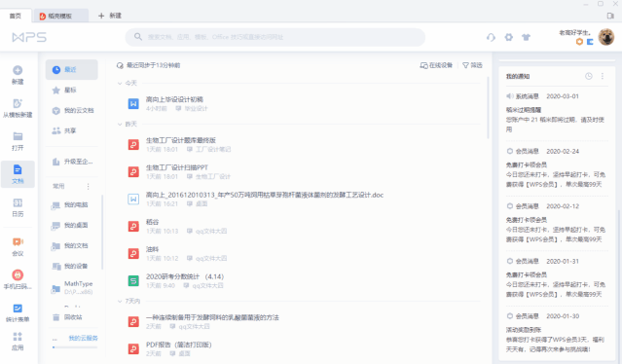Click the cloud storage usage progress bar
The height and width of the screenshot is (364, 622).
(75, 347)
